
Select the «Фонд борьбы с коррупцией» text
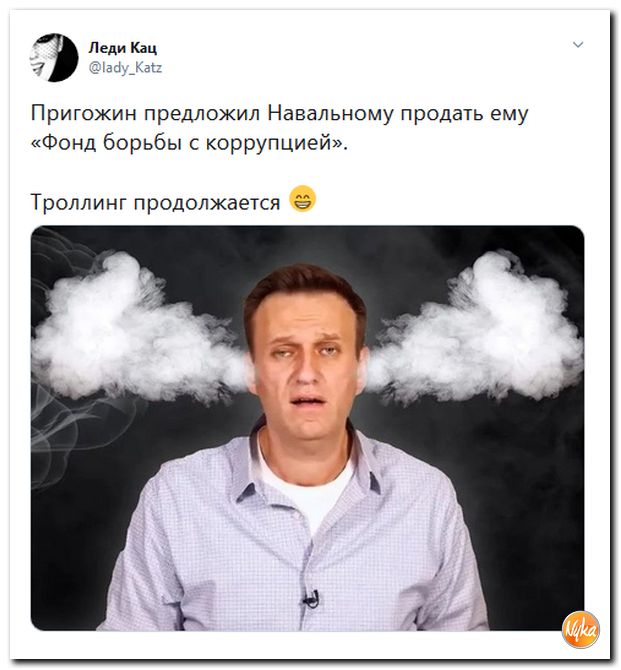pos(189,143)
